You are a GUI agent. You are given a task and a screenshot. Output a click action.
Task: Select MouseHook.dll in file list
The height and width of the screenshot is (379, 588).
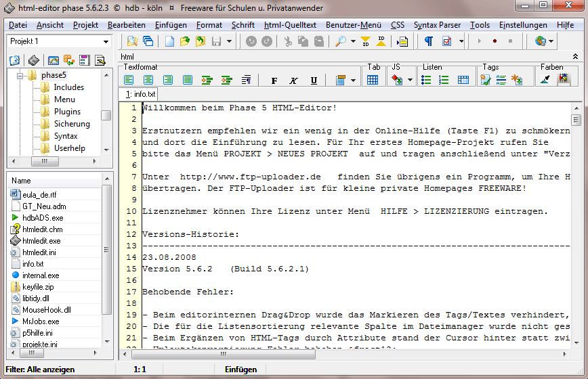47,310
